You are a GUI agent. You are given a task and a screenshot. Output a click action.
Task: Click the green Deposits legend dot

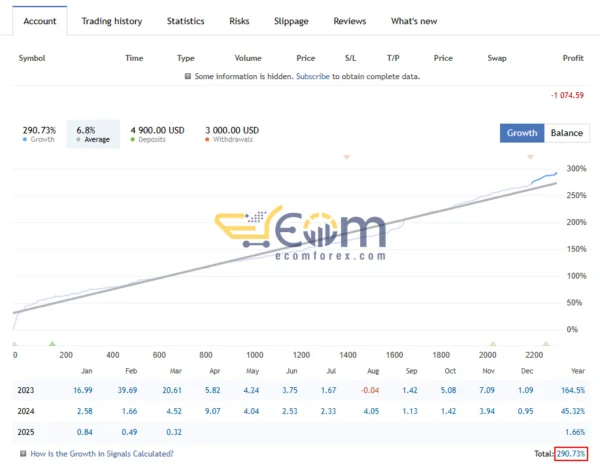[133, 140]
